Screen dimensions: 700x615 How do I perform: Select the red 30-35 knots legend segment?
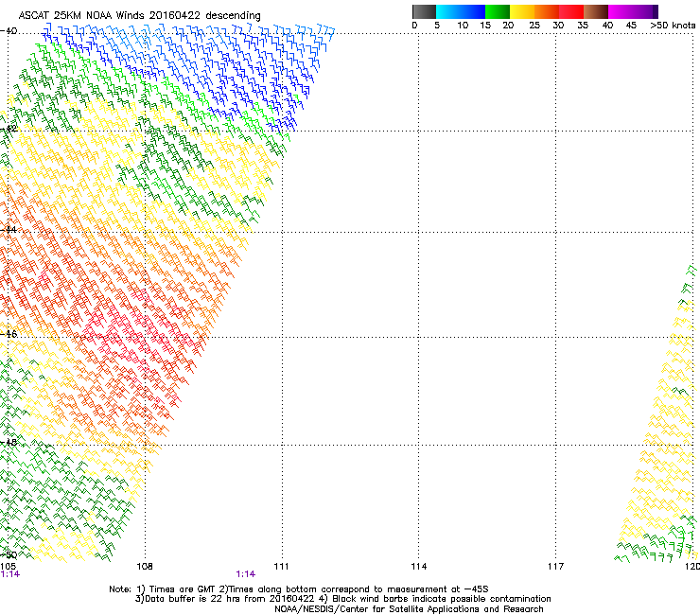(571, 11)
